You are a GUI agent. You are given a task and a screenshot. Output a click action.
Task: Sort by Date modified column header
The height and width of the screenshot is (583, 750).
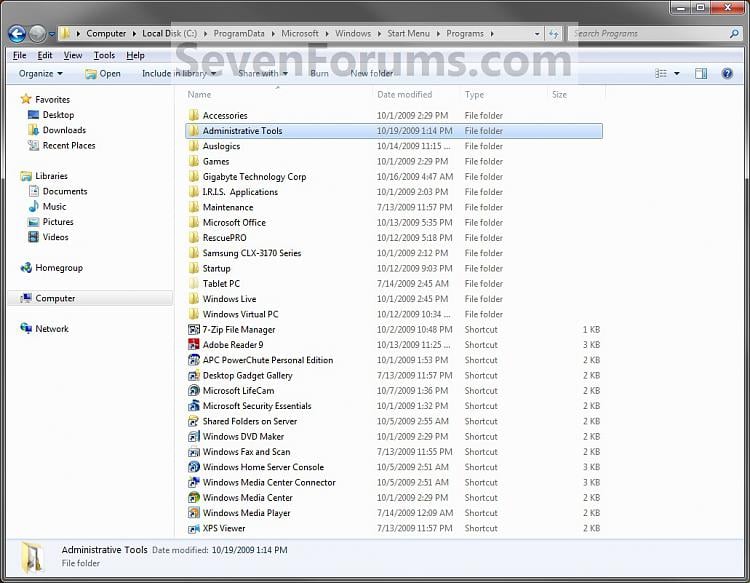tap(404, 94)
